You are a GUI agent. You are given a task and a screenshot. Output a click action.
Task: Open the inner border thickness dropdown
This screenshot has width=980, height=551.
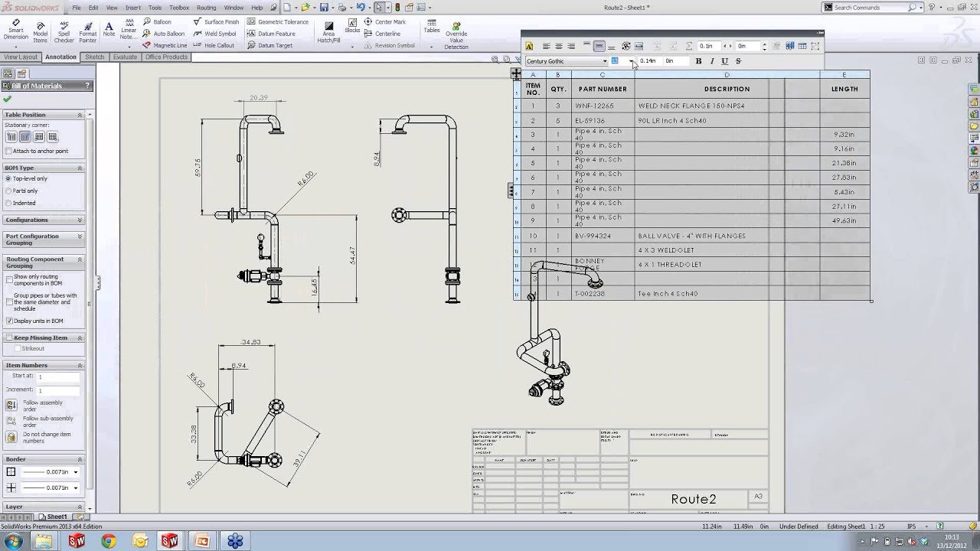[x=75, y=487]
